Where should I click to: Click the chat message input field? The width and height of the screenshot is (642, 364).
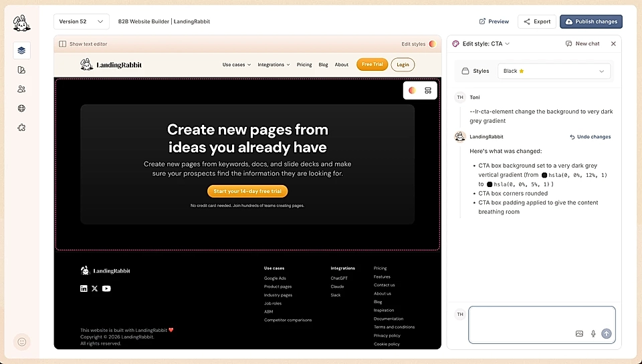pyautogui.click(x=542, y=325)
